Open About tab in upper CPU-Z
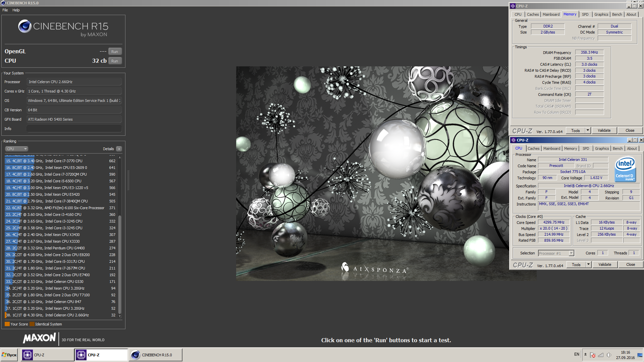 pyautogui.click(x=631, y=14)
